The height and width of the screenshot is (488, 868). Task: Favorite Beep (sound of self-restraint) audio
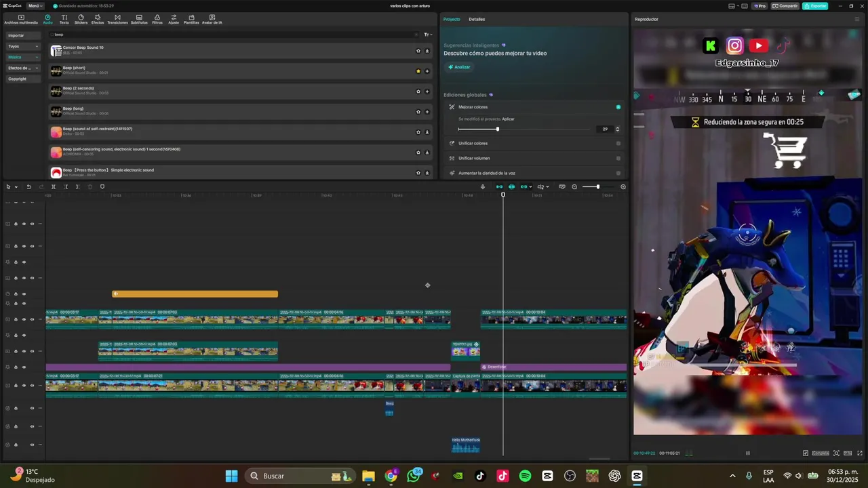418,132
